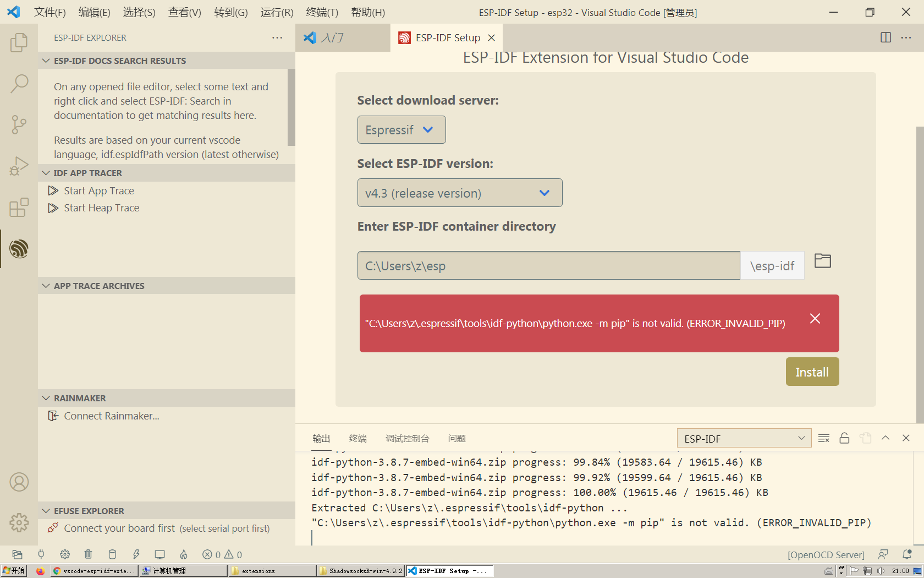Image resolution: width=924 pixels, height=578 pixels.
Task: Open the Manage gear in activity bar
Action: pos(19,522)
